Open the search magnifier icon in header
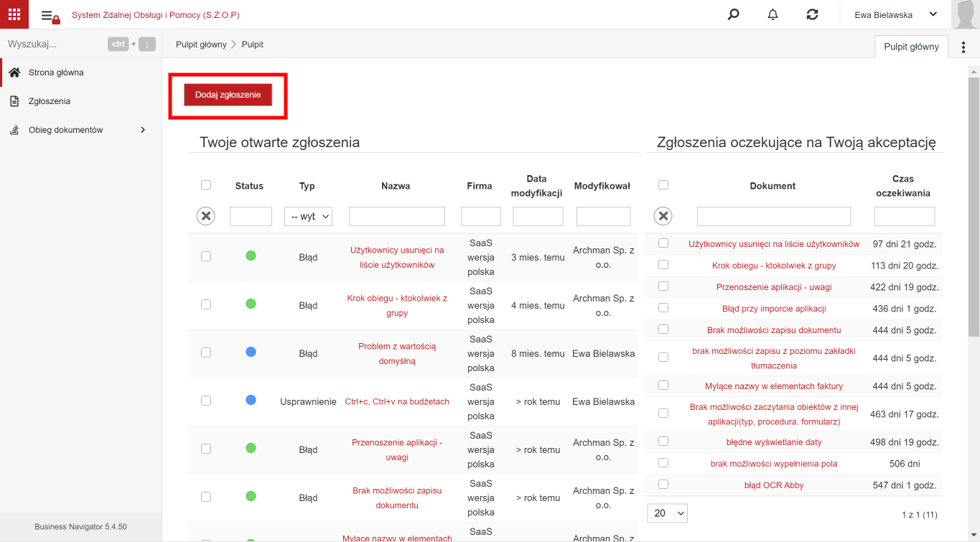980x542 pixels. (x=733, y=14)
